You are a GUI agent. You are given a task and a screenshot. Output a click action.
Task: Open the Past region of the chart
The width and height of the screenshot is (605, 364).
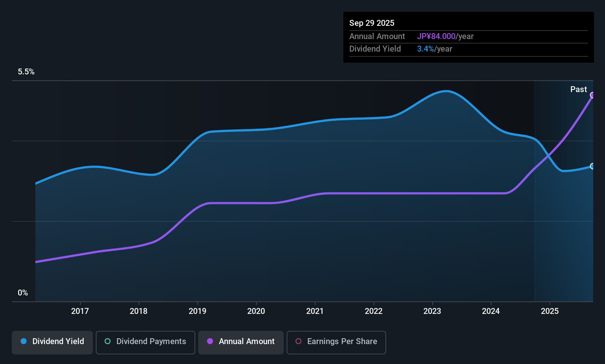[564, 184]
